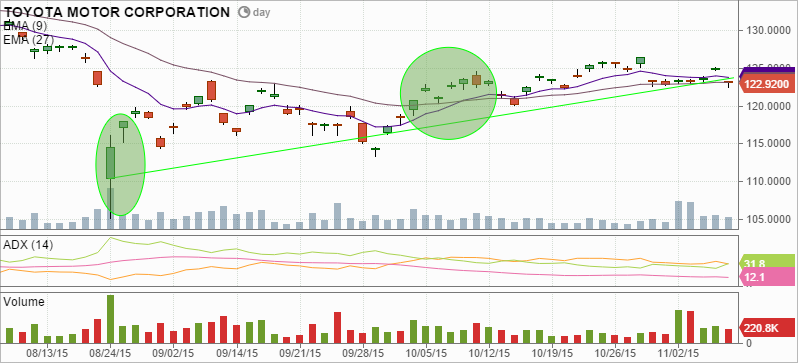Click the 09/28/15 date label

point(362,352)
